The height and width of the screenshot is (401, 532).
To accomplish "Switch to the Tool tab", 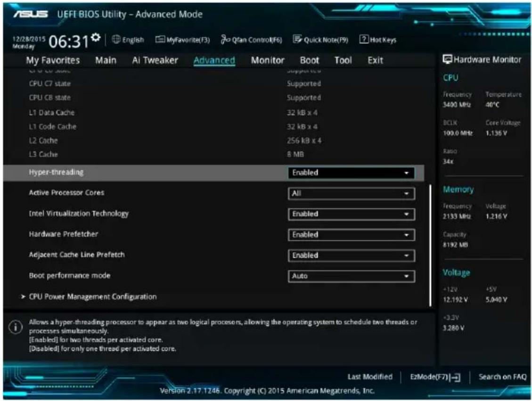I will point(343,60).
